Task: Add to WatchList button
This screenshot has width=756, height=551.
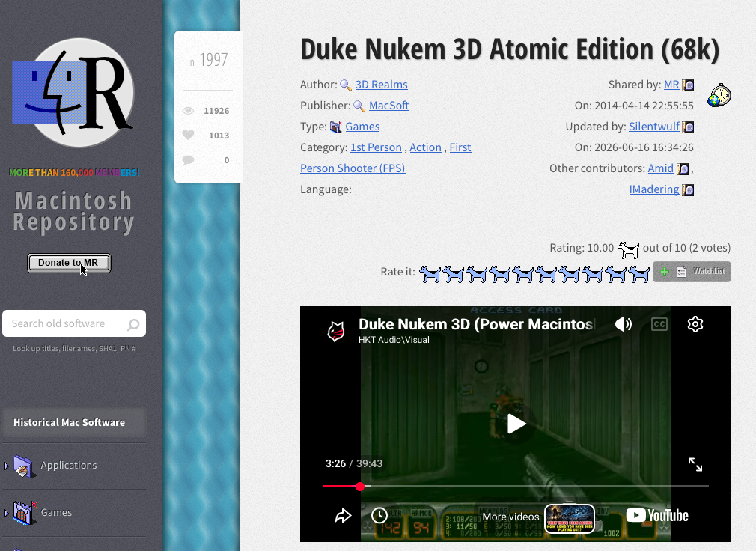Action: (x=692, y=272)
